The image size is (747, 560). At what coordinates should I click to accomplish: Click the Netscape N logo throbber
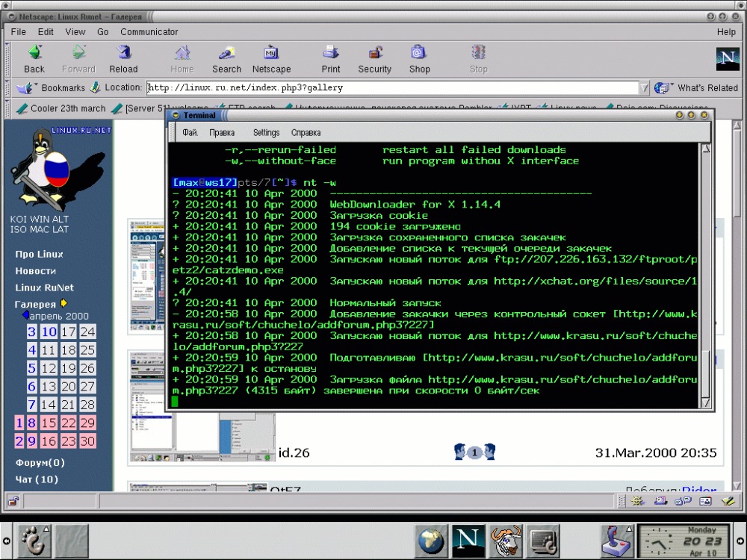tap(728, 59)
